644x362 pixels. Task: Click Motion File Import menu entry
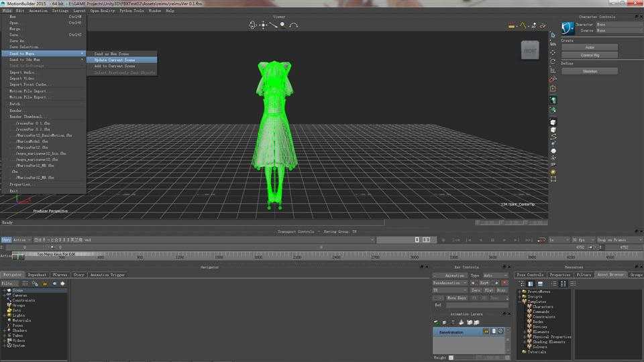28,91
